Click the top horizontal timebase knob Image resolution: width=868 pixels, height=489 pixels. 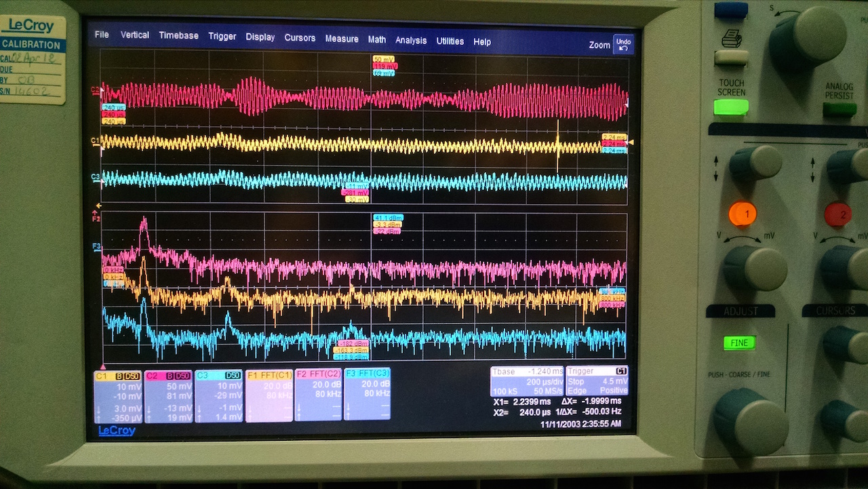tap(807, 38)
